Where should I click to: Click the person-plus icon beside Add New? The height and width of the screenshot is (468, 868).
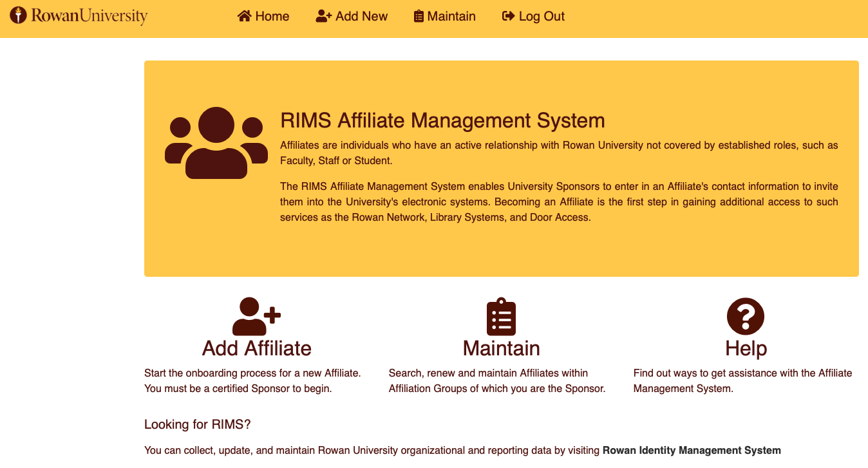click(x=323, y=16)
